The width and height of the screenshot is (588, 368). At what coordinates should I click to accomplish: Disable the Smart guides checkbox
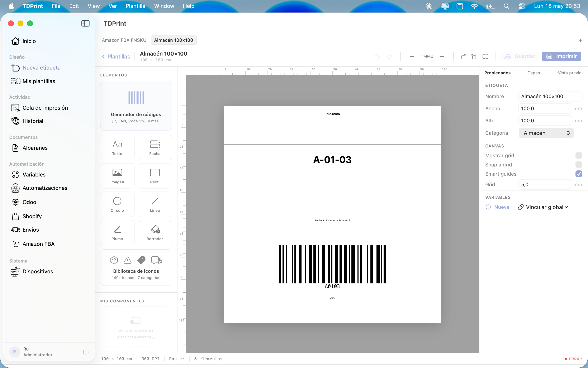(579, 174)
